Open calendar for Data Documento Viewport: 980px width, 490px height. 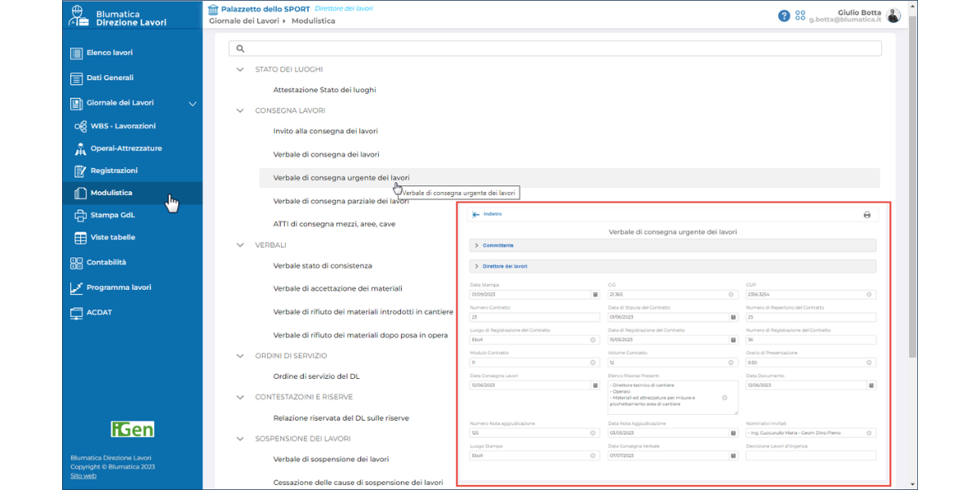(871, 385)
